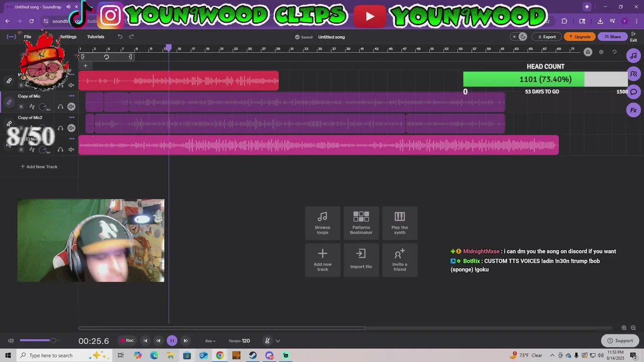Click the Soundtrap logo icon
Image resolution: width=644 pixels, height=362 pixels.
(11, 37)
